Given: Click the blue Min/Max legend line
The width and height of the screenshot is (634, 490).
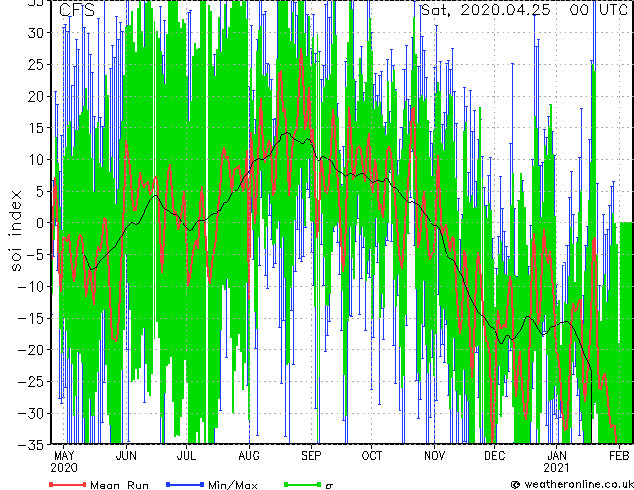Looking at the screenshot, I should [185, 484].
